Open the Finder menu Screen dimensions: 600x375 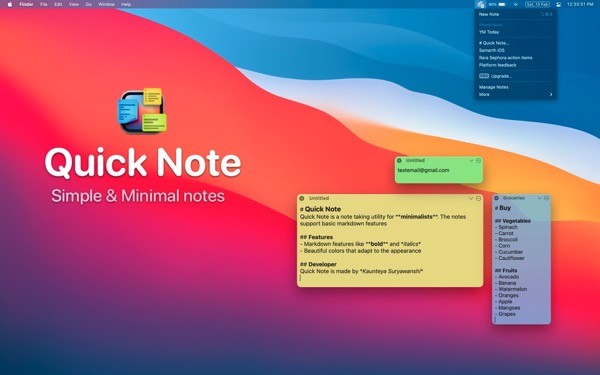(x=26, y=5)
